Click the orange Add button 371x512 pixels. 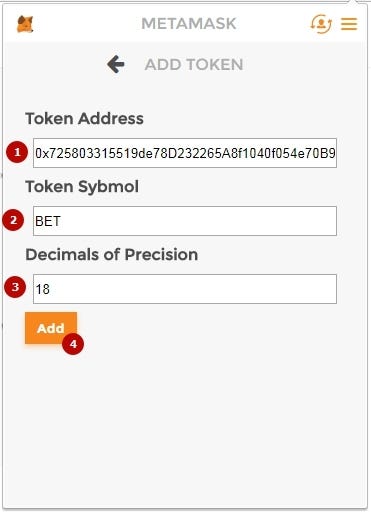pos(51,328)
